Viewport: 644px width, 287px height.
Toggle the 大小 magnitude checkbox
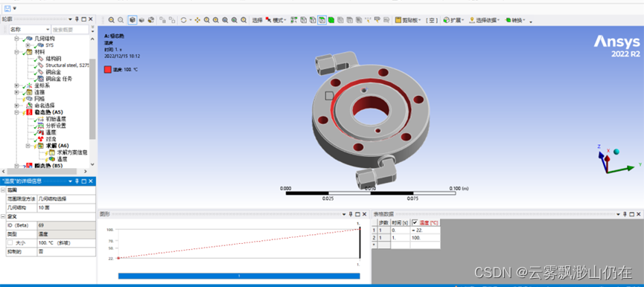coord(10,242)
